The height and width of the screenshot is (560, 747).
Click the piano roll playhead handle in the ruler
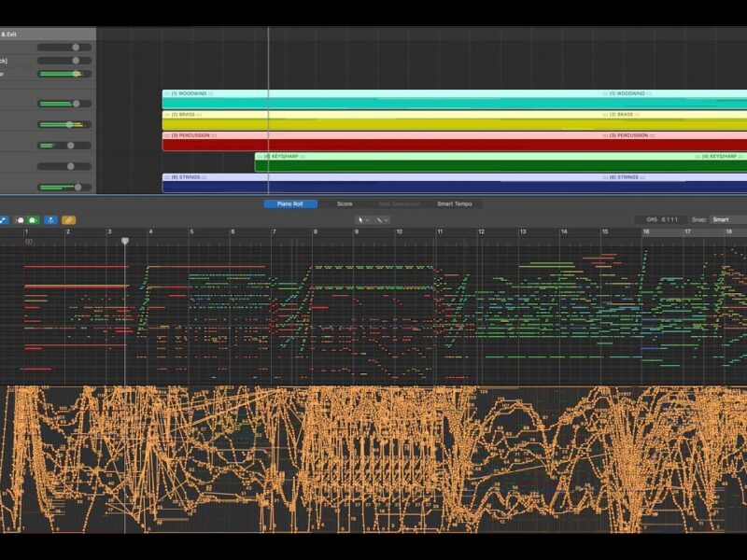125,241
